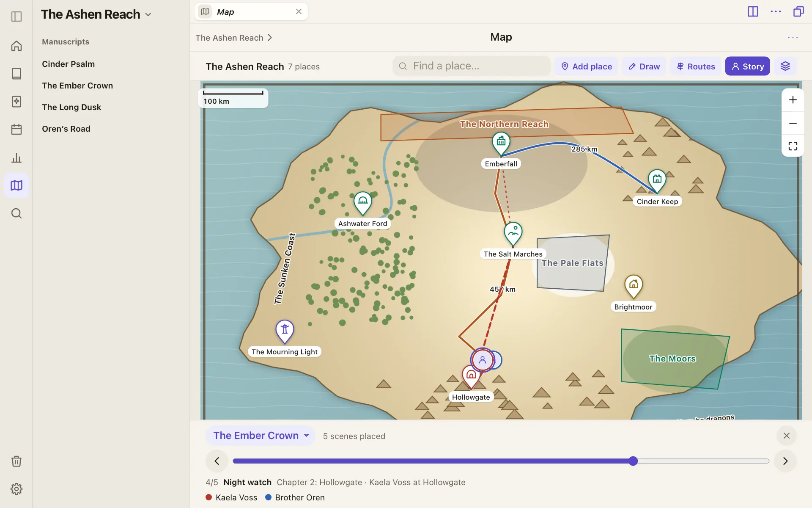Screen dimensions: 812x508
Task: Click the Find a place search field
Action: [x=471, y=66]
